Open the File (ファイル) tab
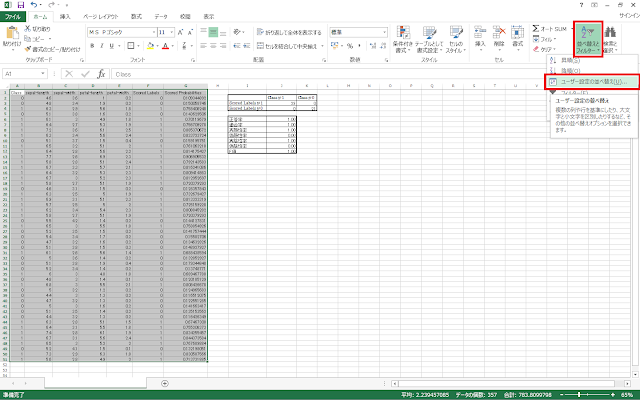Viewport: 640px width, 400px height. tap(13, 17)
